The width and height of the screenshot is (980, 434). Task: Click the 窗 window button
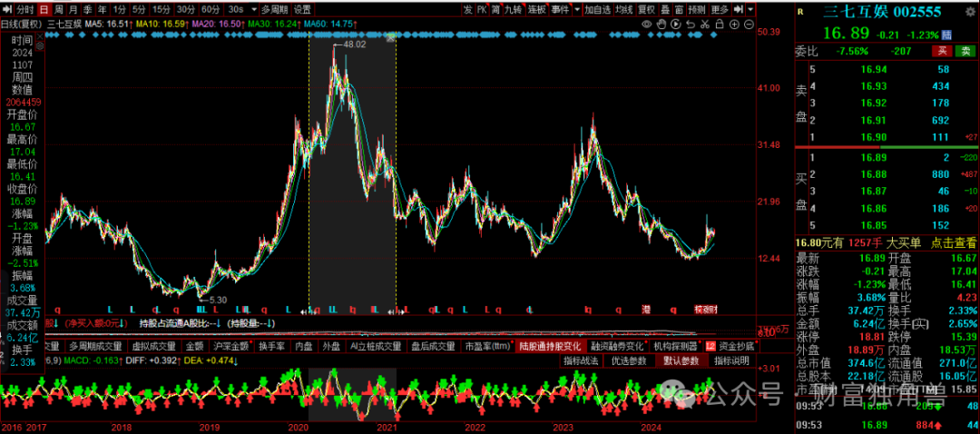tap(680, 9)
